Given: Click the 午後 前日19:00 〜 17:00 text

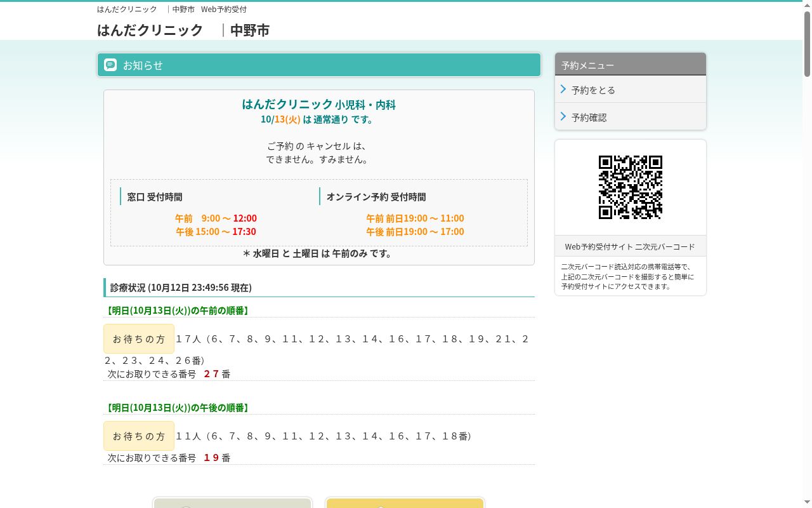Looking at the screenshot, I should point(415,231).
